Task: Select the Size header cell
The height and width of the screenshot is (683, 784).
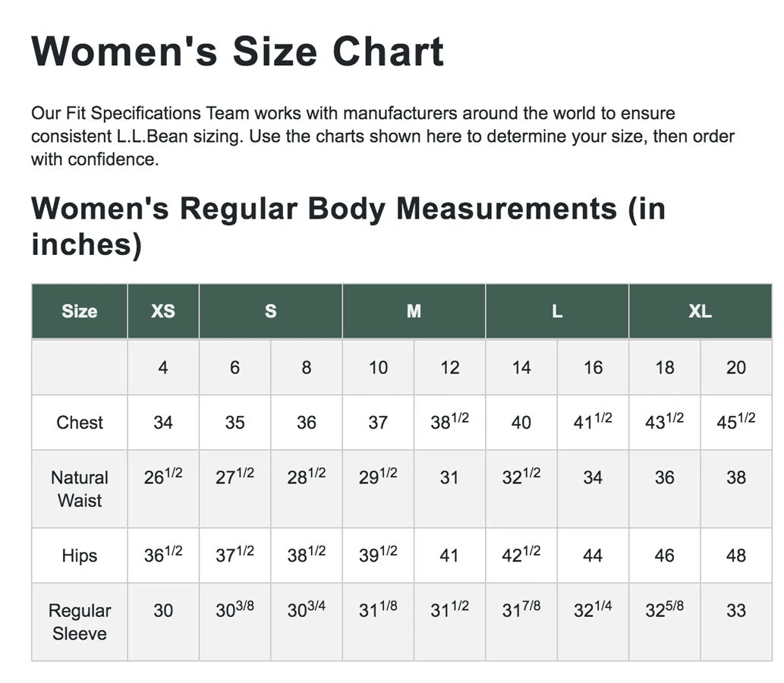Action: (80, 311)
